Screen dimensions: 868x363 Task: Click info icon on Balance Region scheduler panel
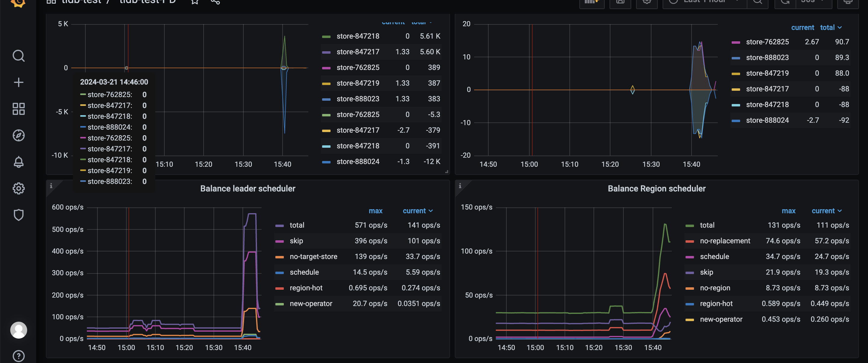point(460,185)
